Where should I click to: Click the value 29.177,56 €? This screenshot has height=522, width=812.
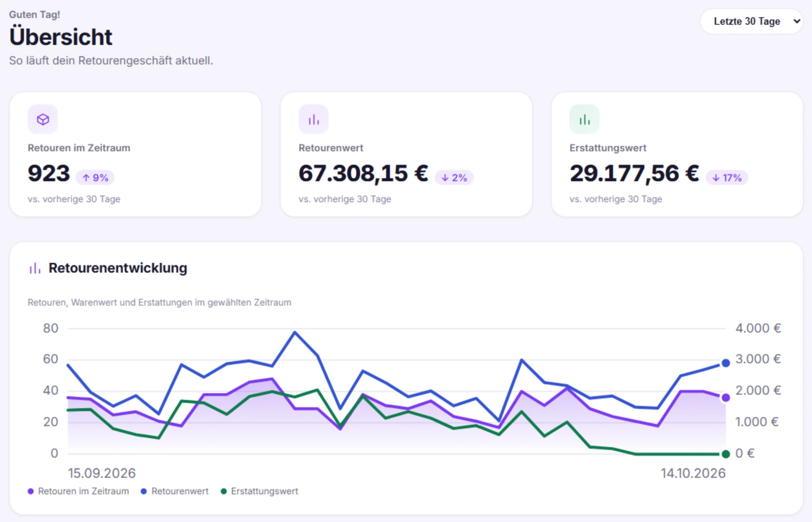point(634,173)
